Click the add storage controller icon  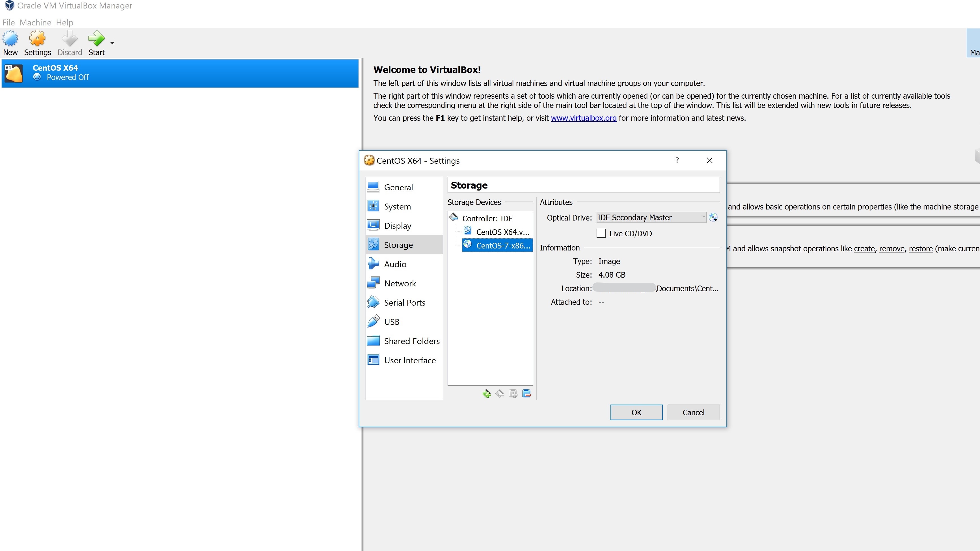486,394
